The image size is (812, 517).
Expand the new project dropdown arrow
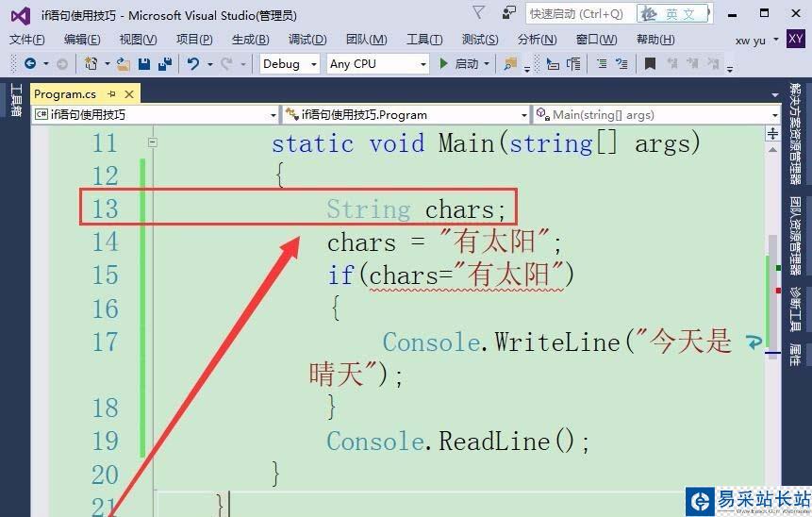[x=107, y=64]
